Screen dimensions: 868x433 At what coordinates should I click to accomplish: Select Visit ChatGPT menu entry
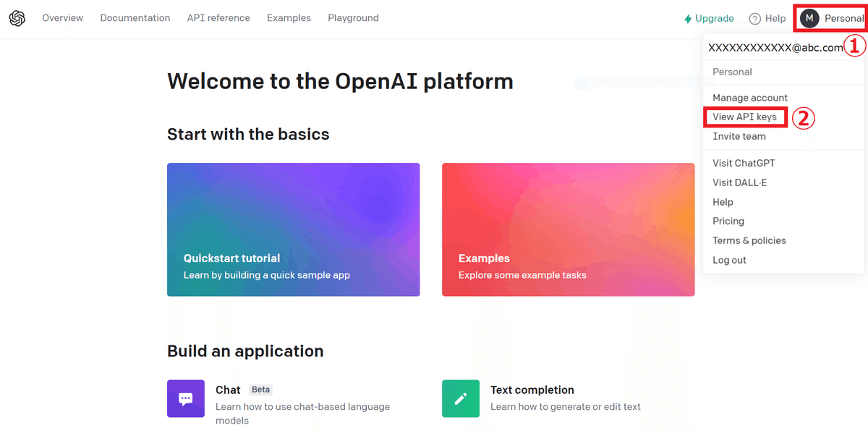point(744,163)
